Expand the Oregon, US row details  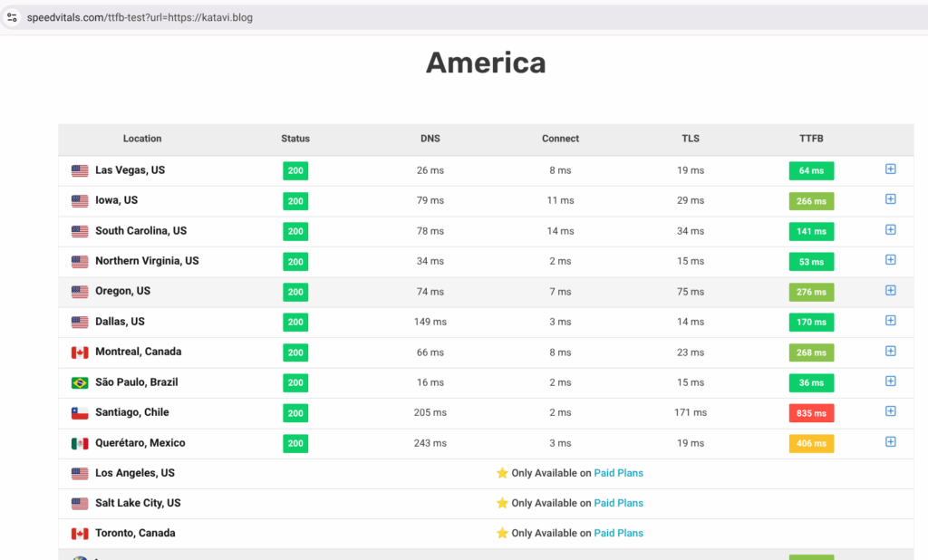click(890, 291)
